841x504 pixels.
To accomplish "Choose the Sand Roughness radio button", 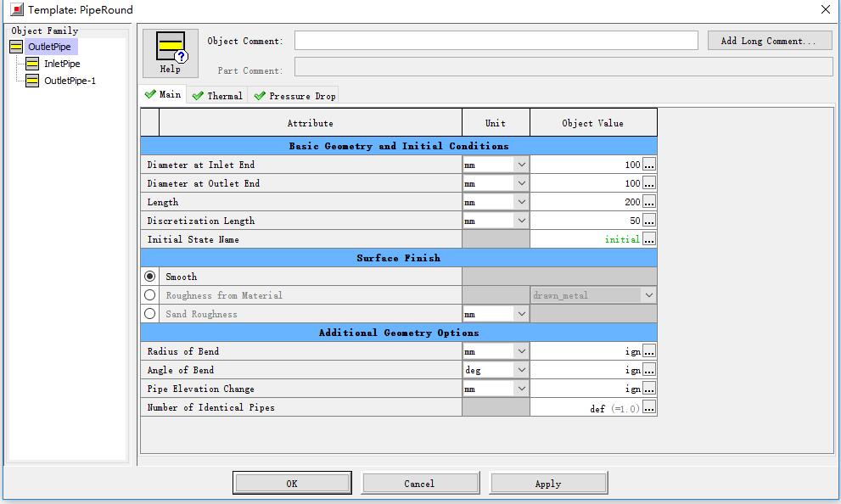I will click(150, 314).
